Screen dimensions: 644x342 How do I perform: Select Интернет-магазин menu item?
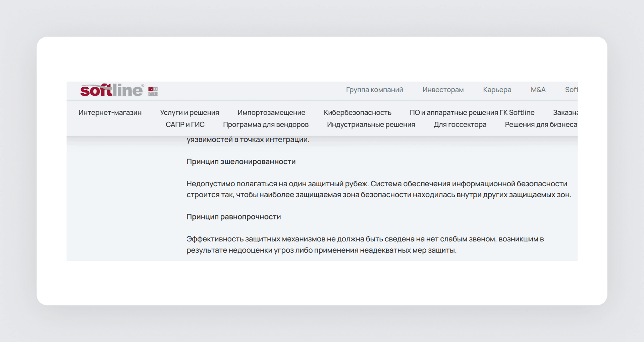click(110, 112)
